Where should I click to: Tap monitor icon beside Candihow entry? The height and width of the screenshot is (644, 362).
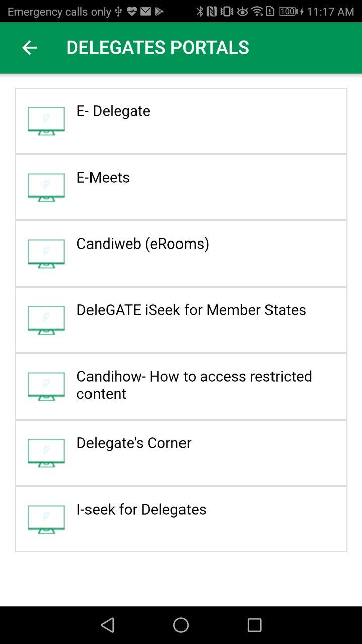click(46, 386)
